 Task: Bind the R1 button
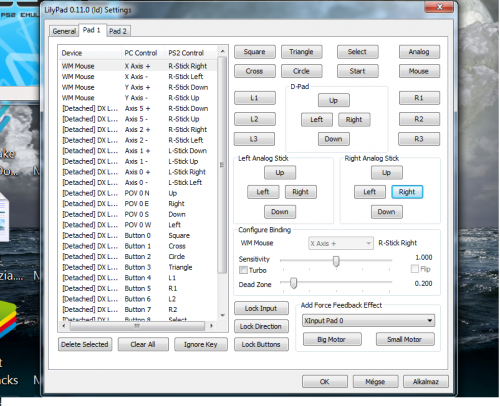(x=419, y=98)
